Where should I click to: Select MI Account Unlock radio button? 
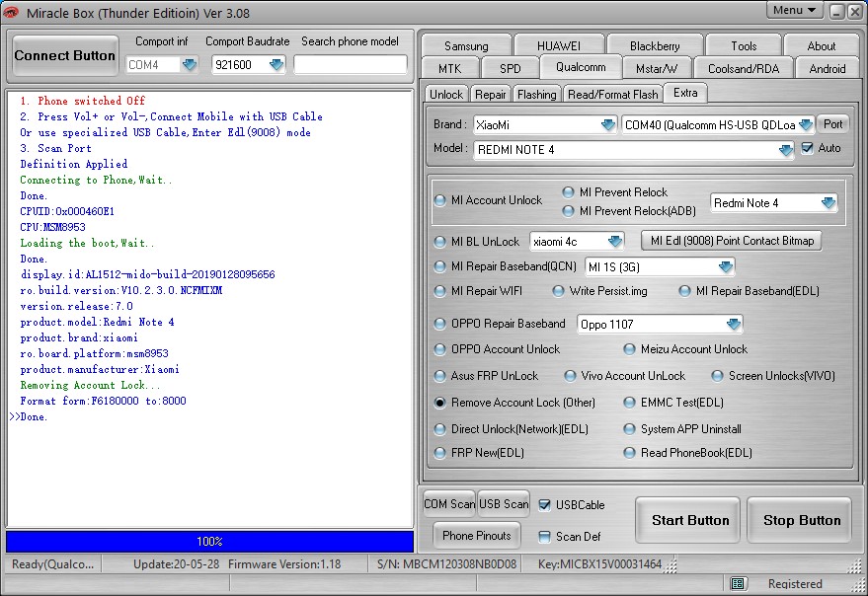440,200
